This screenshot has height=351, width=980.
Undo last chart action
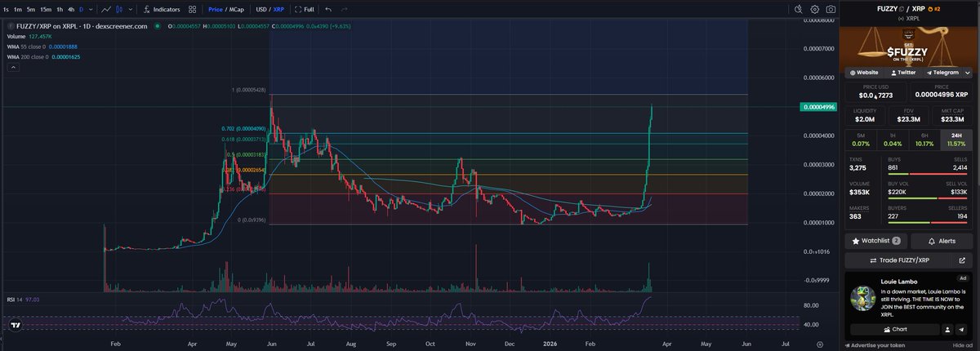[x=328, y=9]
